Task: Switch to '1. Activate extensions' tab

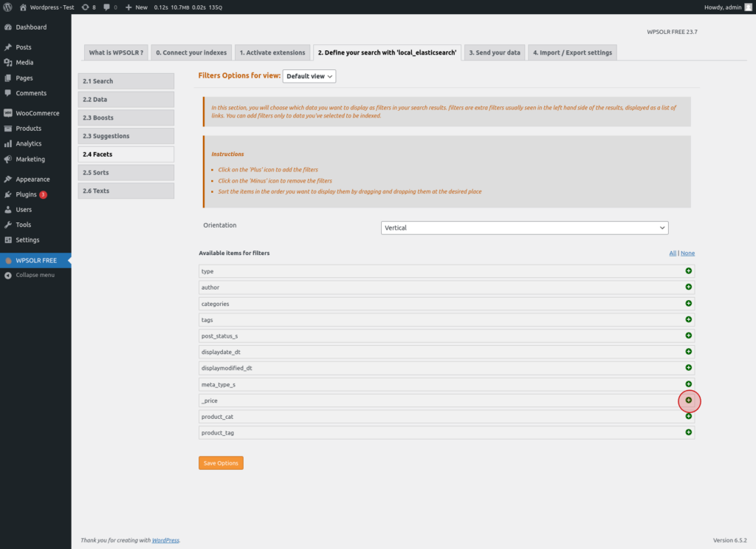Action: pos(272,52)
